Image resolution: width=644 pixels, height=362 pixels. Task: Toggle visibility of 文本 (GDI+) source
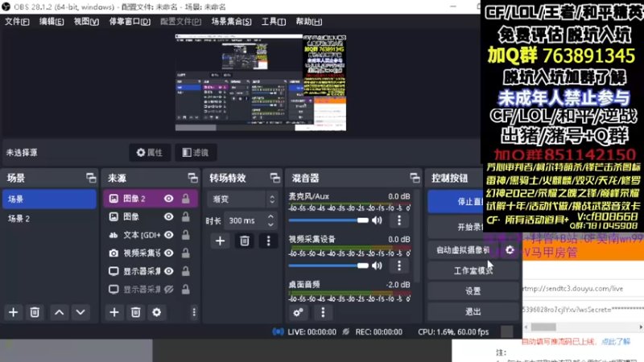(169, 235)
